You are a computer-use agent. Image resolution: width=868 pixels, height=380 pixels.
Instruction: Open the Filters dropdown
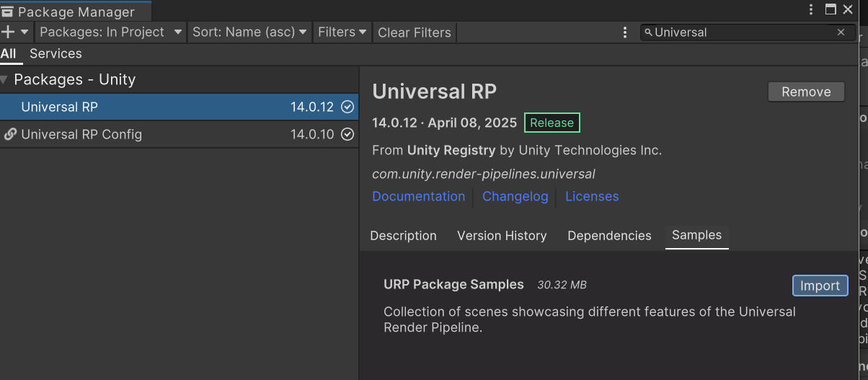pyautogui.click(x=342, y=32)
